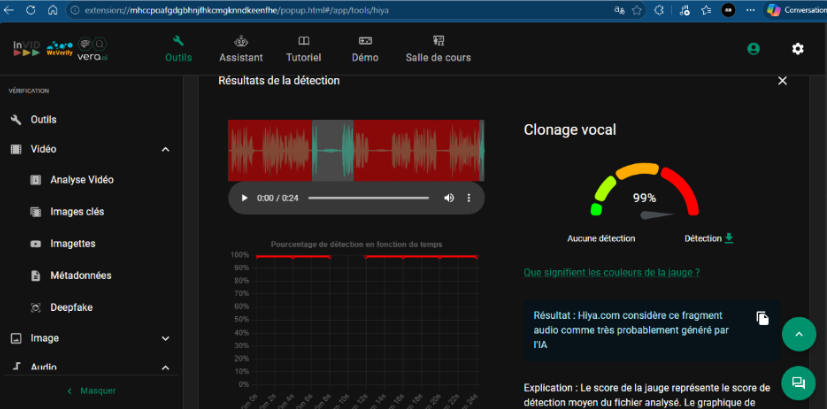Switch to the Assistant tab

coord(241,49)
